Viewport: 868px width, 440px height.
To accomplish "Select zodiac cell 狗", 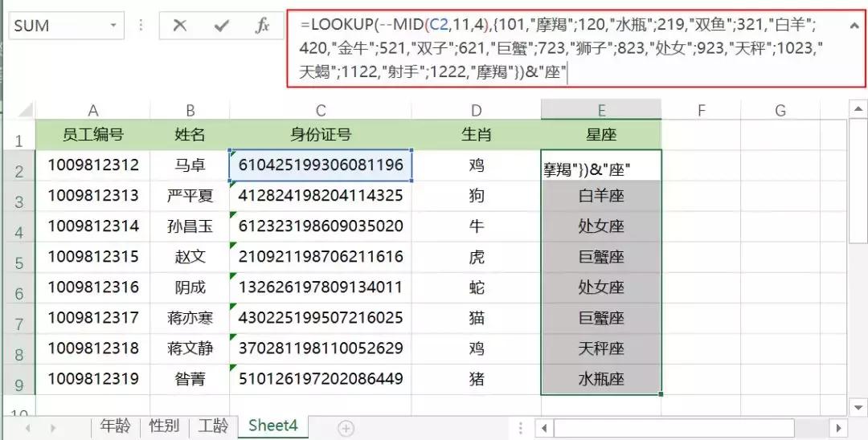I will (476, 196).
